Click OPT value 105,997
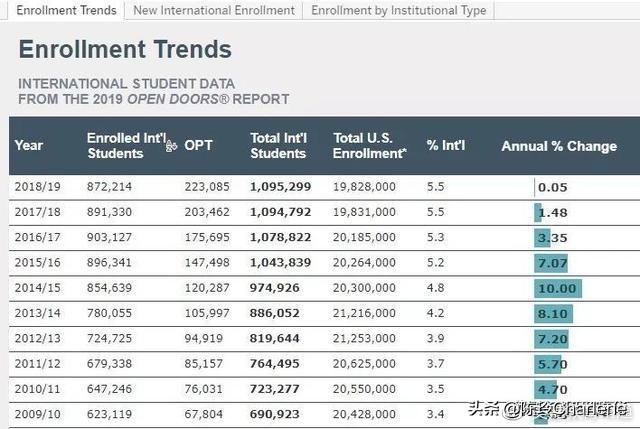Screen dimensions: 640x429 point(207,313)
